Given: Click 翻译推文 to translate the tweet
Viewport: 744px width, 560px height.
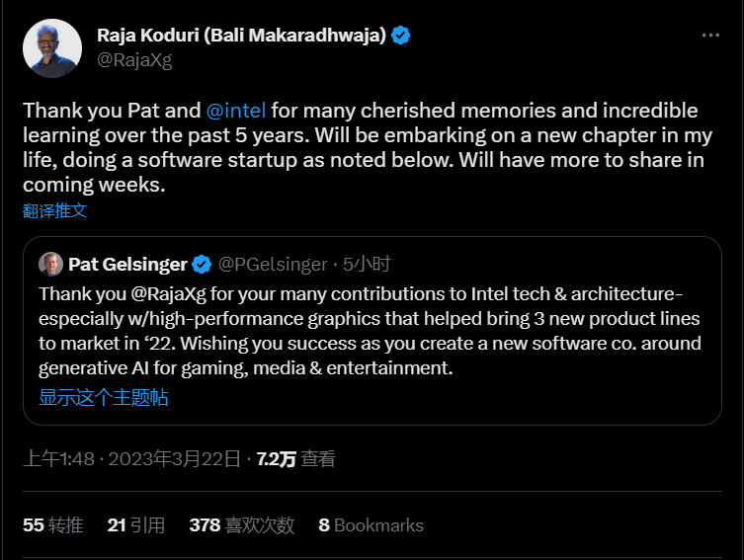Looking at the screenshot, I should click(55, 210).
